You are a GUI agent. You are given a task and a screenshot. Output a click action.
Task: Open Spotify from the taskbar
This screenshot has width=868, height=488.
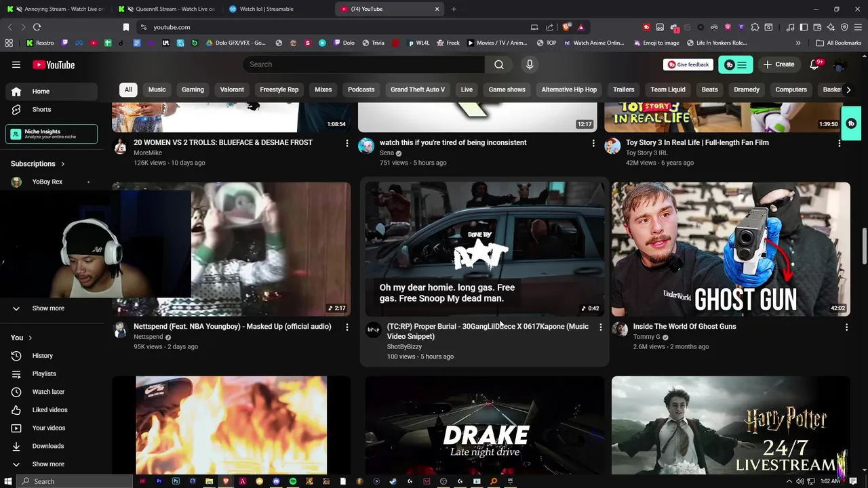point(292,481)
